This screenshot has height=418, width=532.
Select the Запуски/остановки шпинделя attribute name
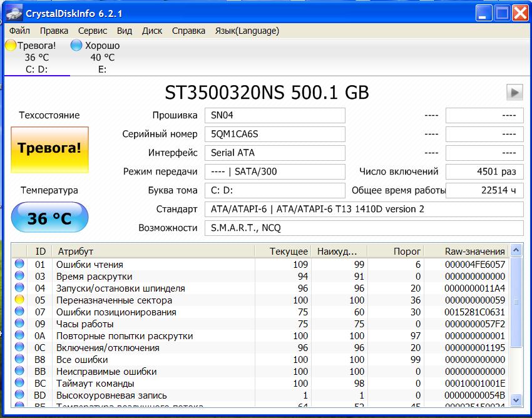(121, 288)
